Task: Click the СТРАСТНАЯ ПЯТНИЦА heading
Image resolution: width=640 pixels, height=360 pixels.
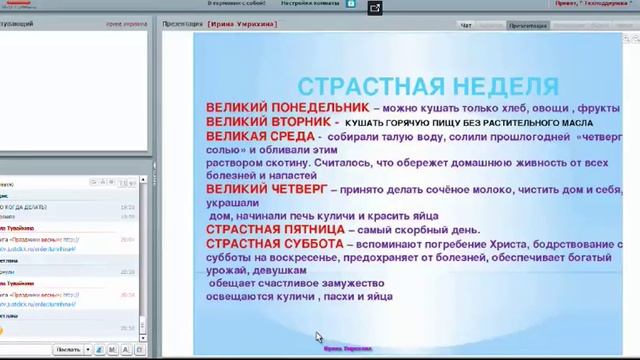Action: pos(275,229)
